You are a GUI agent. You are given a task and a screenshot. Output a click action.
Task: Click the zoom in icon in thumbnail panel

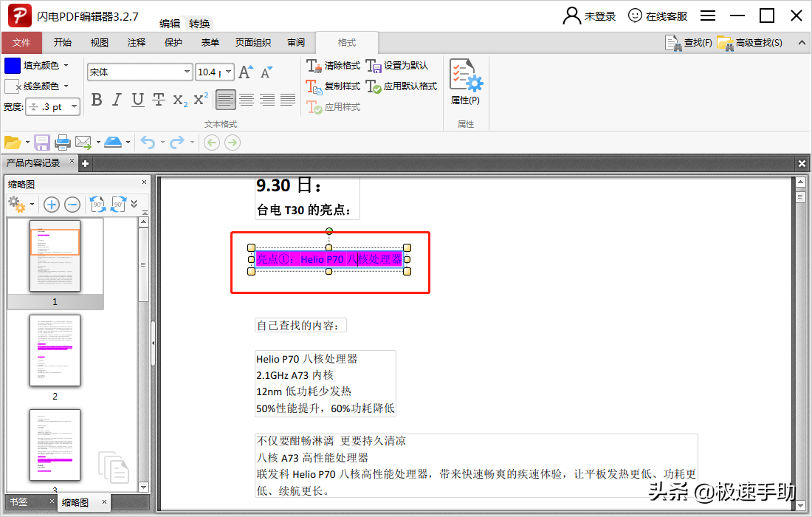click(51, 205)
